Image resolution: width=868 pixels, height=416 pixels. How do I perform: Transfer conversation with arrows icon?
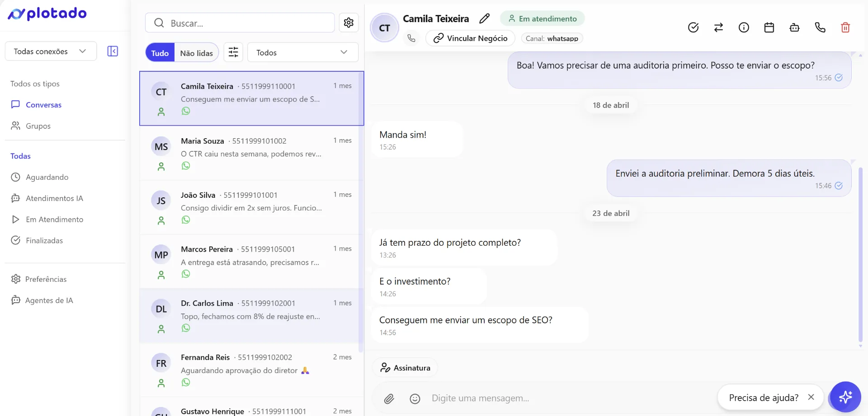pyautogui.click(x=718, y=28)
